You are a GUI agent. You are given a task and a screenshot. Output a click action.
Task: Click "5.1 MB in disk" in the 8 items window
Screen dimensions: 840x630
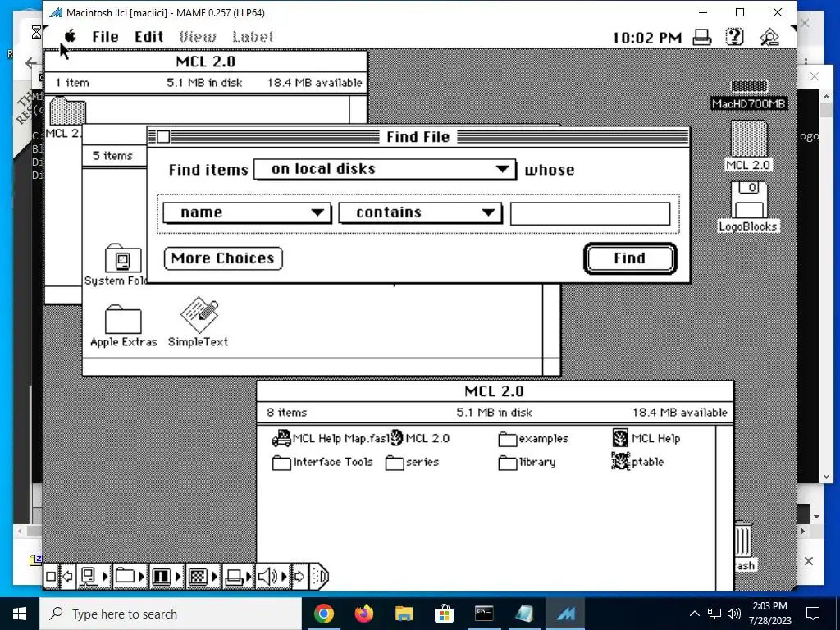(494, 413)
